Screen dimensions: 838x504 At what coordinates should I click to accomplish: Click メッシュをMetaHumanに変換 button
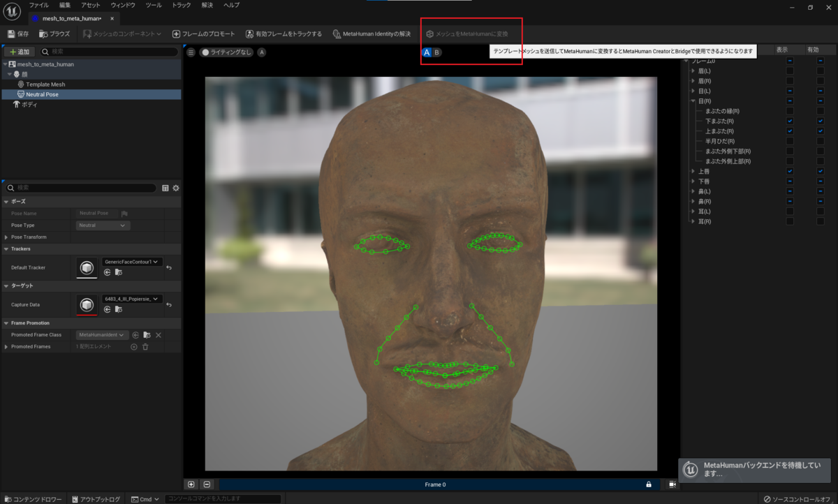(467, 34)
